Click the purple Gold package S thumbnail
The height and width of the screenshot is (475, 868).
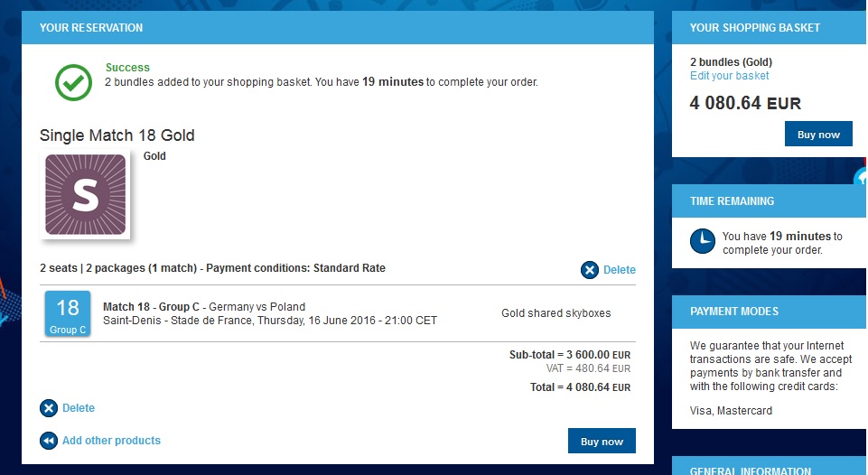pos(85,194)
